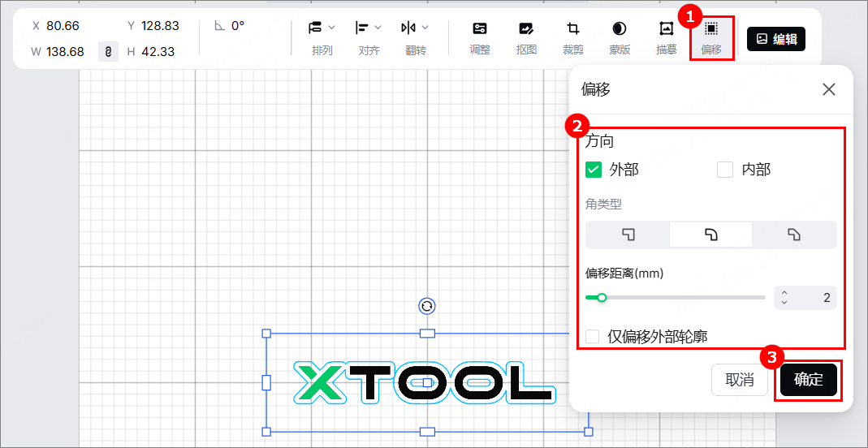Open the 调整 adjust tool
Viewport: 868px width, 448px height.
(479, 38)
